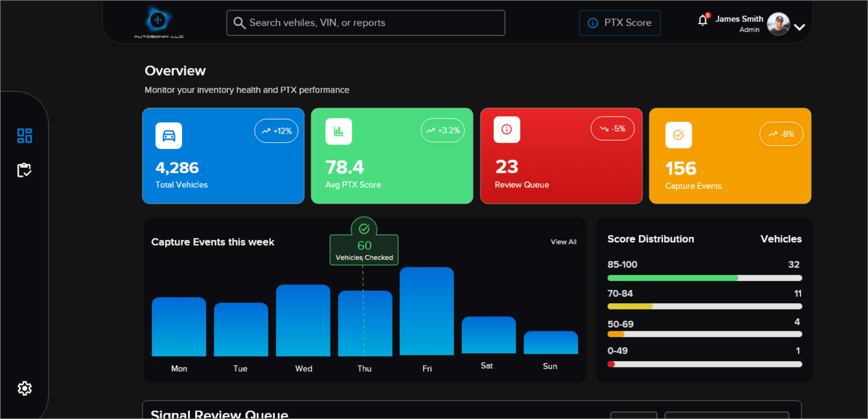
Task: Click View All for capture events
Action: coord(563,242)
